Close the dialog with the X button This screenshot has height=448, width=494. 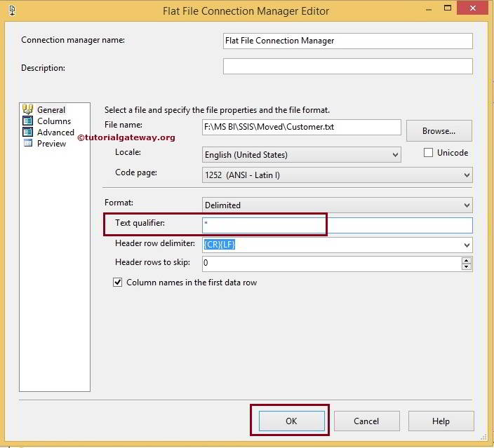(472, 8)
